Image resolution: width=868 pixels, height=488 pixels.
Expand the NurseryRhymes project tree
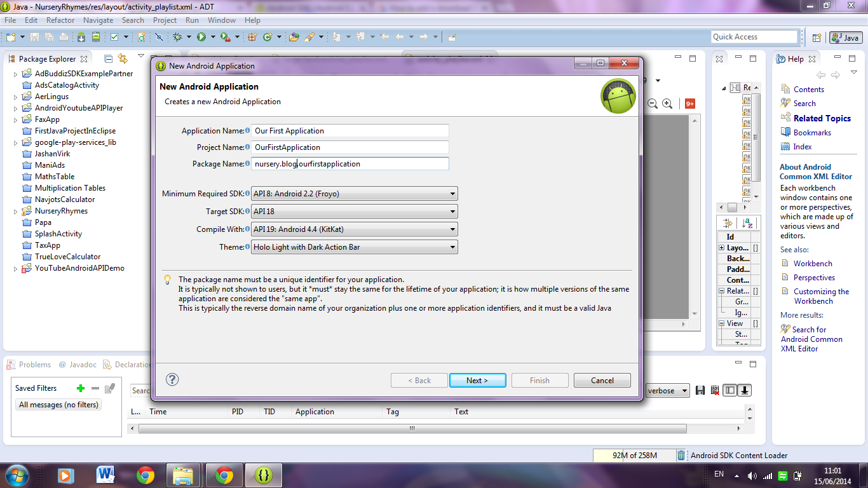coord(16,211)
